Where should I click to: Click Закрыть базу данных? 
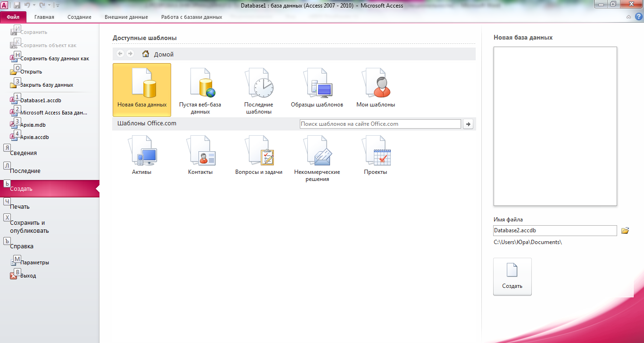tap(41, 85)
